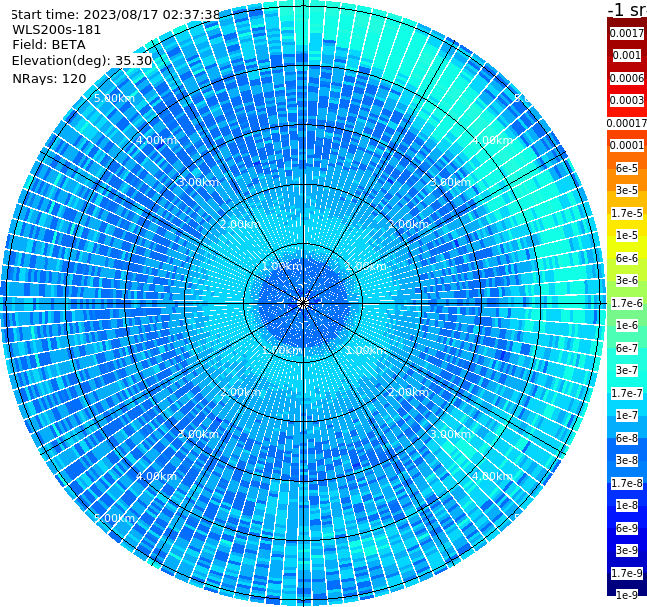Select the upper-left 1.00km range ring label
The height and width of the screenshot is (607, 647).
tap(282, 266)
